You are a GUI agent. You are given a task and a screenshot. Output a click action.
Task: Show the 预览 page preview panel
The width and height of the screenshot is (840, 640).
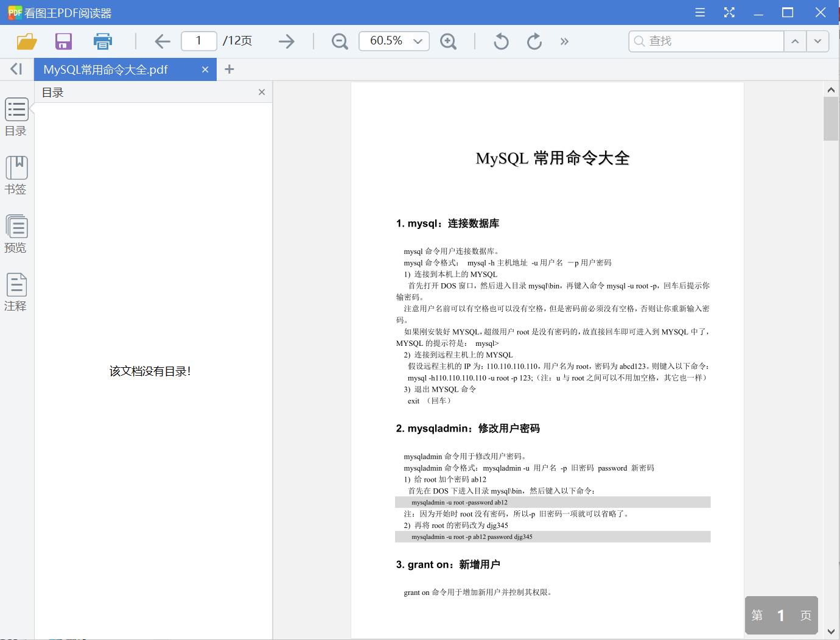pos(16,233)
